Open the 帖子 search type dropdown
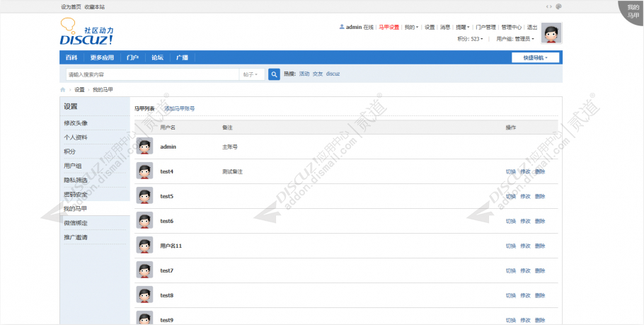Image resolution: width=644 pixels, height=325 pixels. pos(252,74)
